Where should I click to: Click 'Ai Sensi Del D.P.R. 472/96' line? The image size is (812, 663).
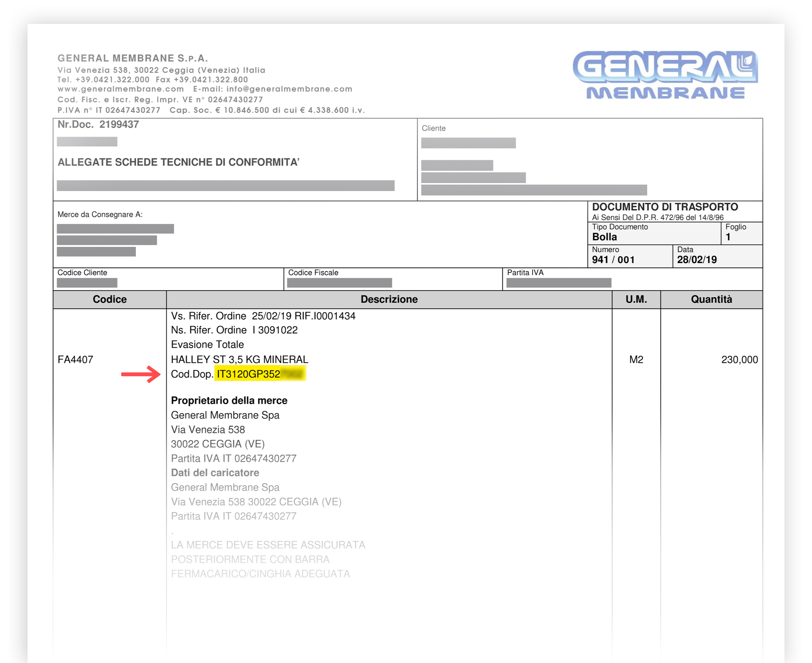coord(658,217)
